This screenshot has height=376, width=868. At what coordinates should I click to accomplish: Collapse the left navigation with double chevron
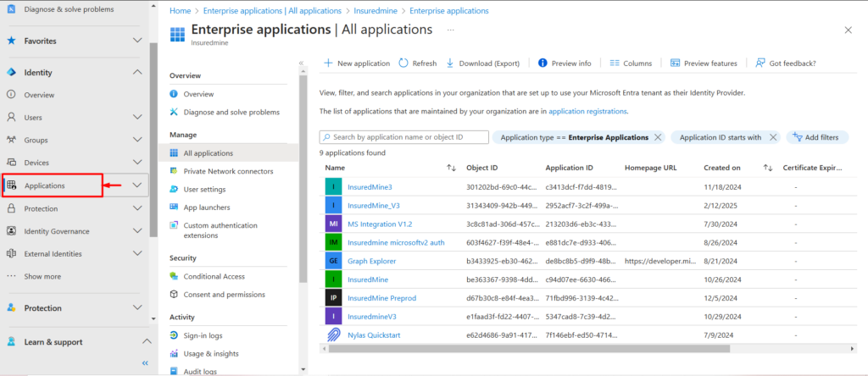145,363
